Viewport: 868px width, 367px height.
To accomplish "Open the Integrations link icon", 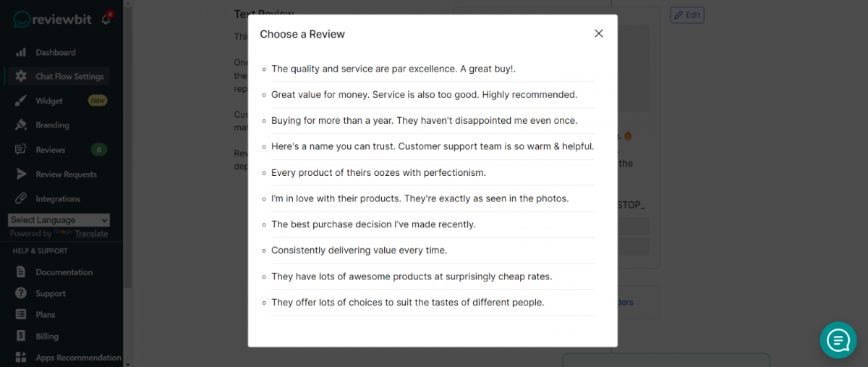I will (21, 198).
